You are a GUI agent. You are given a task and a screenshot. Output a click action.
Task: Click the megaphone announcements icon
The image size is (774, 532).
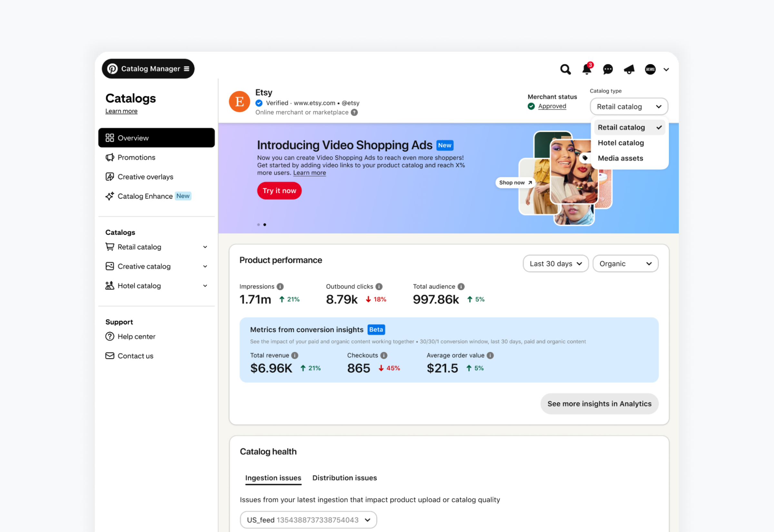[629, 69]
